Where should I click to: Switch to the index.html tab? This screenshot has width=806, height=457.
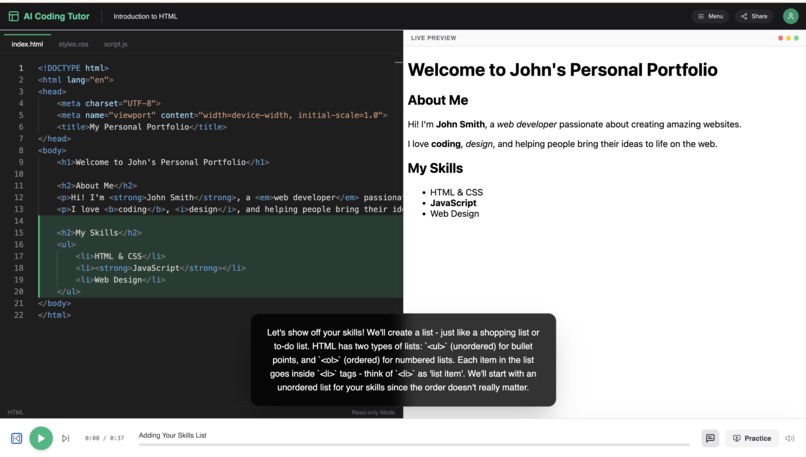coord(27,44)
